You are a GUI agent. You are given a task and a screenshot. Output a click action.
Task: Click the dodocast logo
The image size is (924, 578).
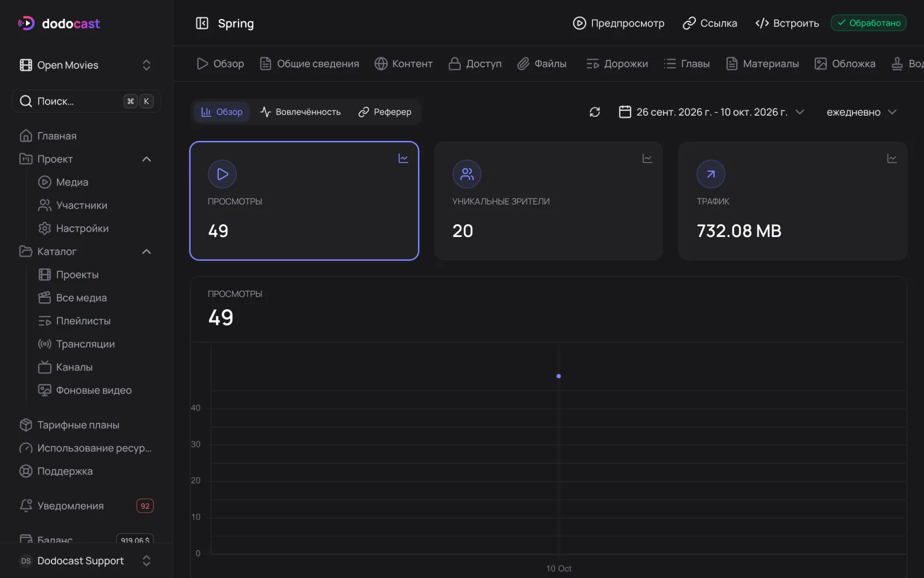point(59,24)
